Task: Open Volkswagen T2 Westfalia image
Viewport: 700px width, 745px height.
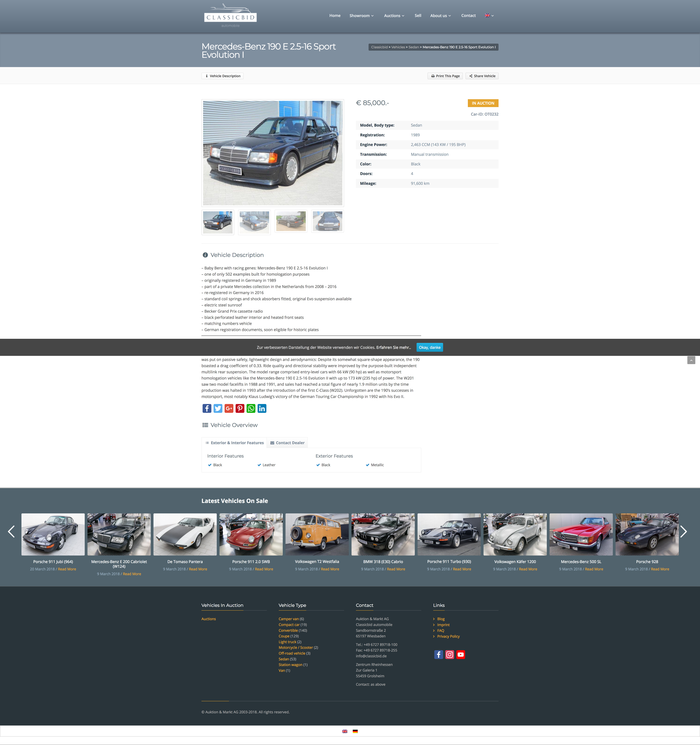Action: (x=317, y=534)
